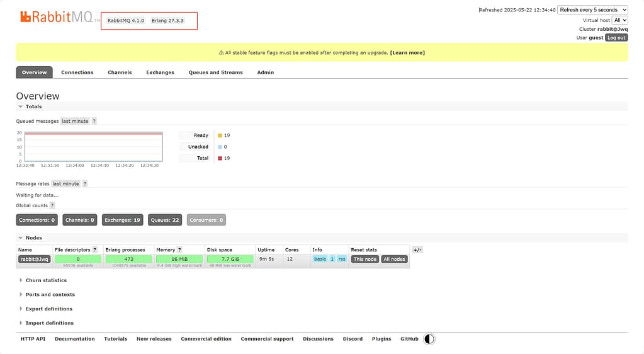Click the Memory column help icon
644x354 pixels.
point(179,250)
